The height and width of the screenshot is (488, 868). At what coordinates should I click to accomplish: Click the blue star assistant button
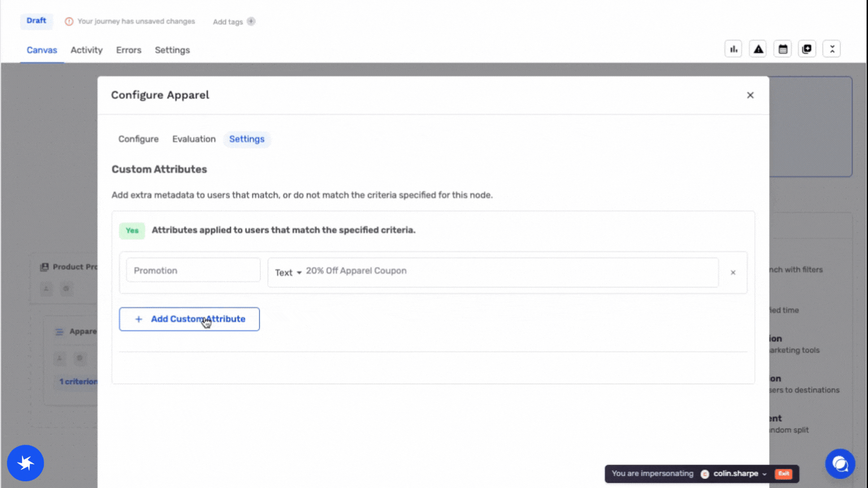click(25, 463)
